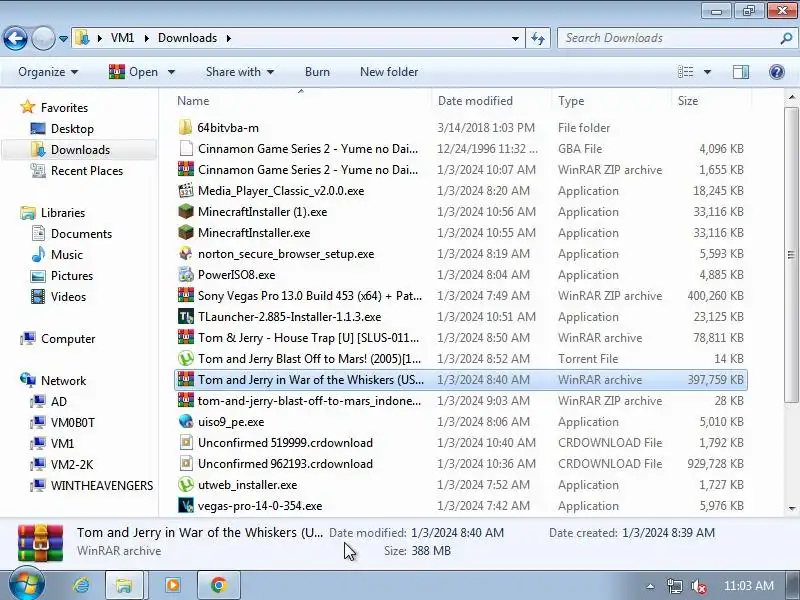Click Burn in the toolbar
The height and width of the screenshot is (600, 800).
pos(317,72)
